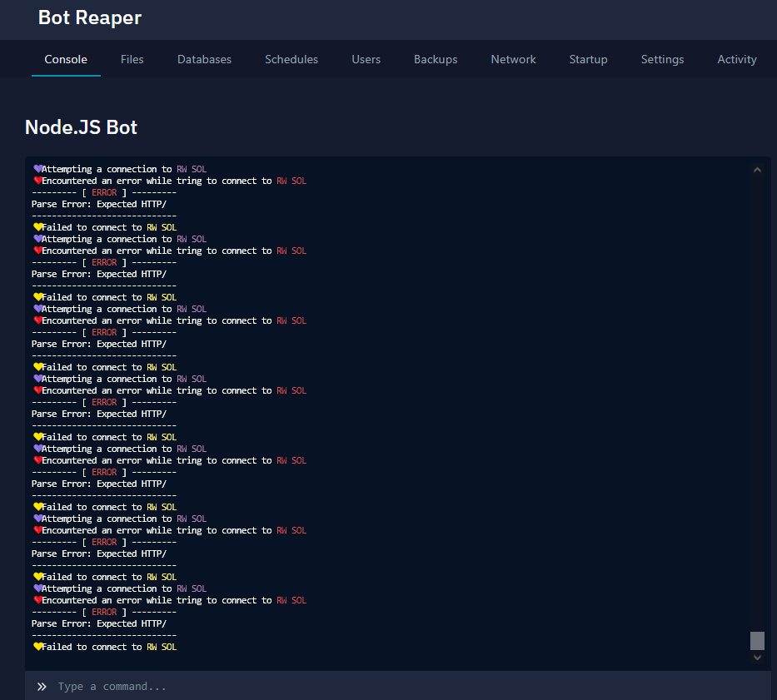The height and width of the screenshot is (700, 777).
Task: Click the last 'Failed to connect to RW SOL' line
Action: [105, 647]
